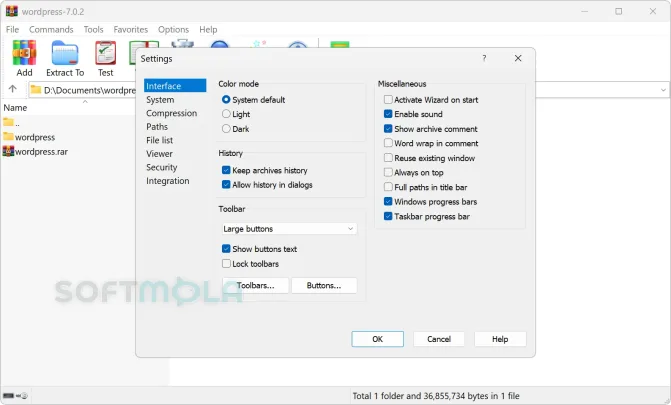
Task: Uncheck Taskbar progress bar
Action: 388,216
